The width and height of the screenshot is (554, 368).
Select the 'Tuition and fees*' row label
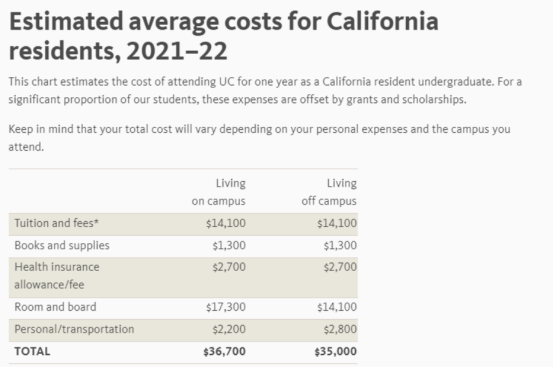[57, 223]
